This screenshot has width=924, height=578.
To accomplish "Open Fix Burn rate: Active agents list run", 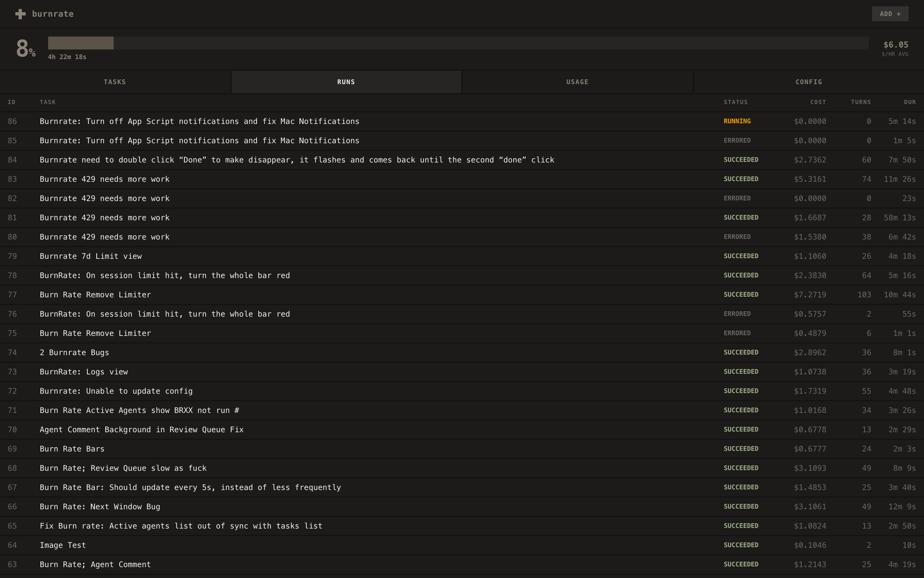I will (x=181, y=526).
